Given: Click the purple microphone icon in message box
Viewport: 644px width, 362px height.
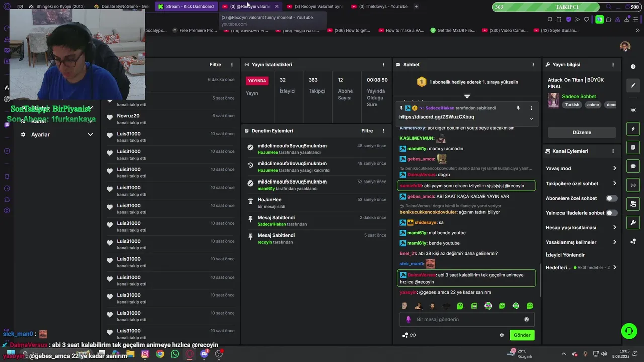Looking at the screenshot, I should [x=408, y=319].
